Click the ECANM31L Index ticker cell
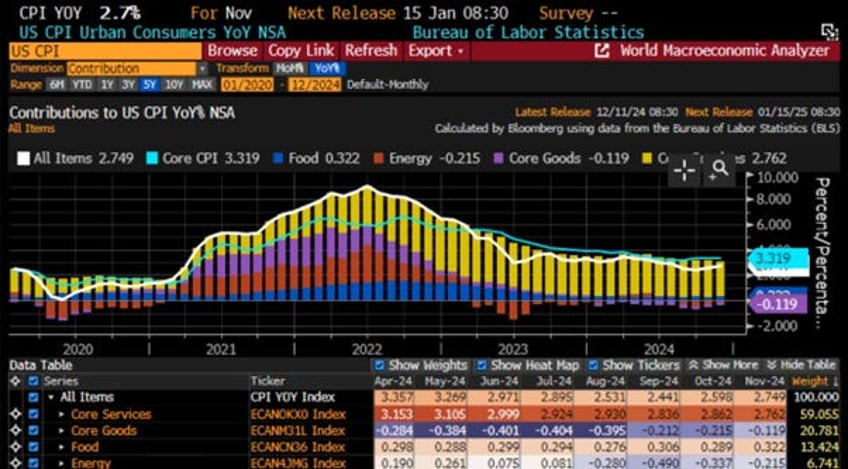Viewport: 848px width, 469px height. click(298, 431)
